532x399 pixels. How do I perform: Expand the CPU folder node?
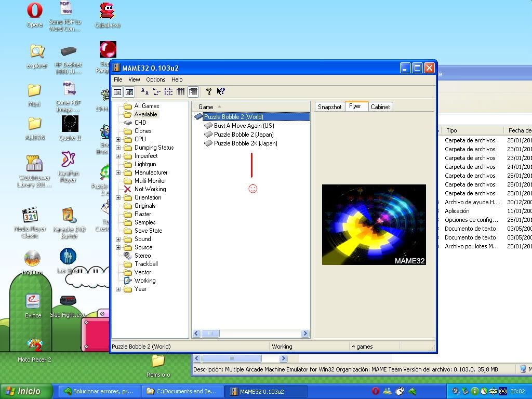coord(118,139)
